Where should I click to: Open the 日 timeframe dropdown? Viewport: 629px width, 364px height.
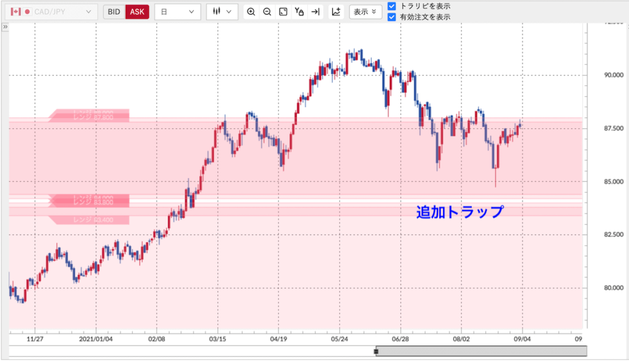point(177,12)
